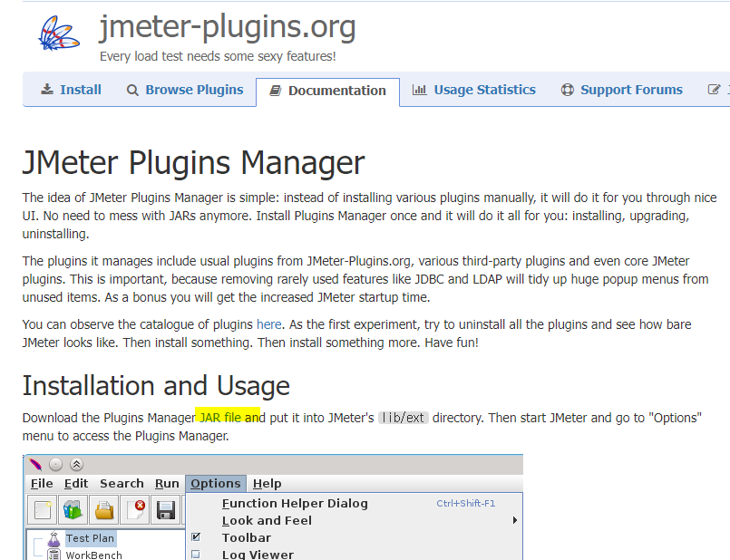The height and width of the screenshot is (560, 730).
Task: Click the 'JMeter Plugins Manager' heading
Action: (193, 163)
